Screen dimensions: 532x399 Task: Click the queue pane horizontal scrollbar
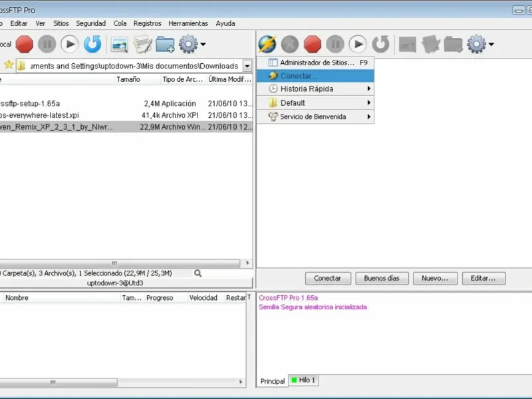click(x=59, y=382)
